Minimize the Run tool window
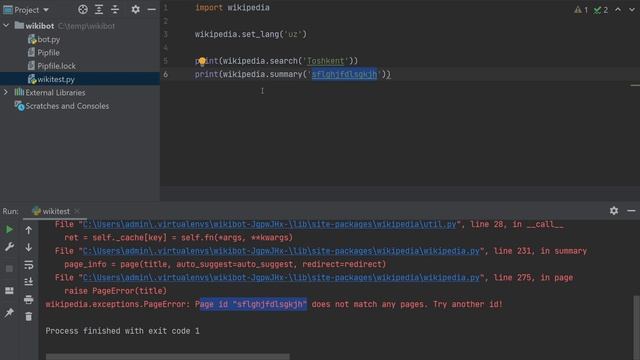The image size is (640, 360). pyautogui.click(x=631, y=211)
